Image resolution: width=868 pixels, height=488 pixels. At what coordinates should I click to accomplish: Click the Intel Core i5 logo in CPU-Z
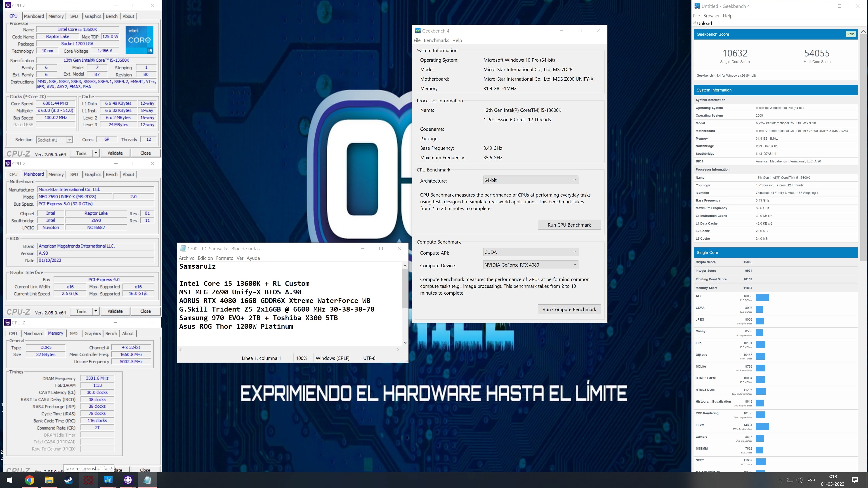coord(139,40)
